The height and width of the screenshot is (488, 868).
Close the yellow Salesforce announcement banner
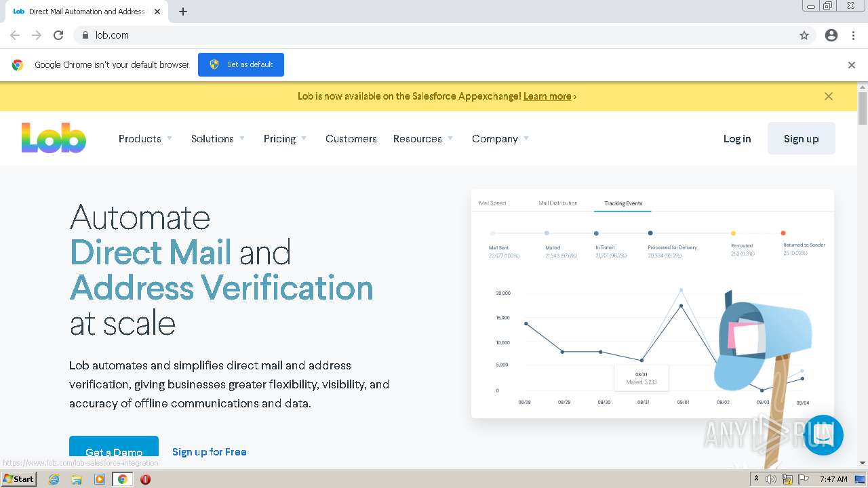point(829,96)
